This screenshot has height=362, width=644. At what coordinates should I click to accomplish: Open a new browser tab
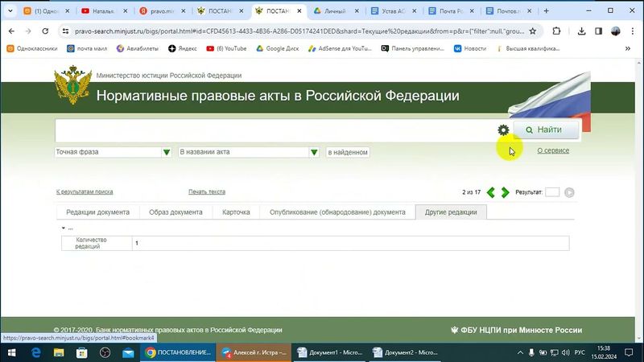547,11
